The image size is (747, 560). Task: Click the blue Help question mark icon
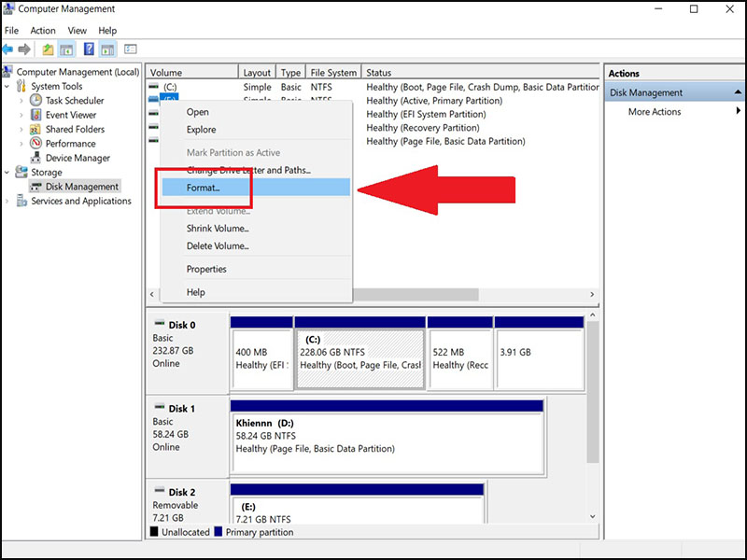click(90, 49)
